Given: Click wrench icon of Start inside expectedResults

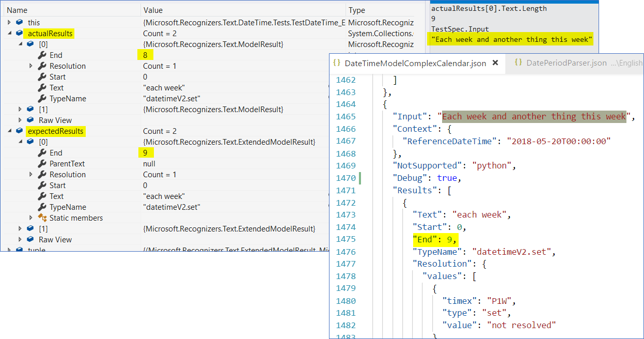Looking at the screenshot, I should click(42, 185).
